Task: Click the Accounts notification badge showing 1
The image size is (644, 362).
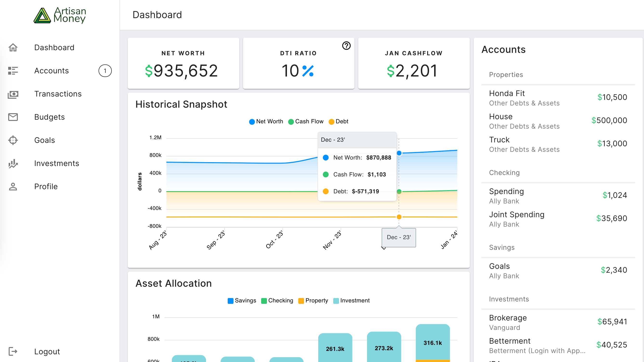Action: [105, 71]
